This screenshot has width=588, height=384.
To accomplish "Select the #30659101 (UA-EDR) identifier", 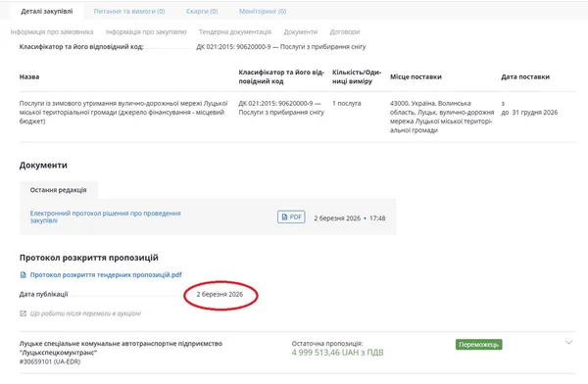I will pos(50,361).
